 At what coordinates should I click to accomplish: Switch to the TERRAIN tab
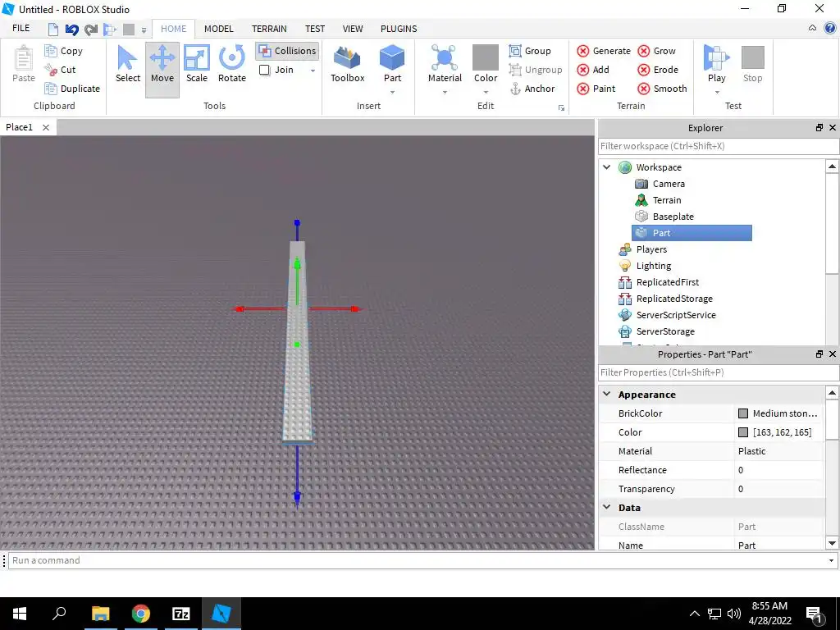coord(269,29)
